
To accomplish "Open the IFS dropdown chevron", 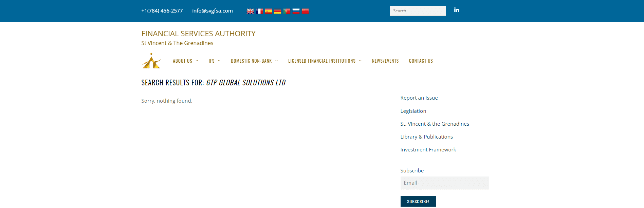I will [x=219, y=61].
